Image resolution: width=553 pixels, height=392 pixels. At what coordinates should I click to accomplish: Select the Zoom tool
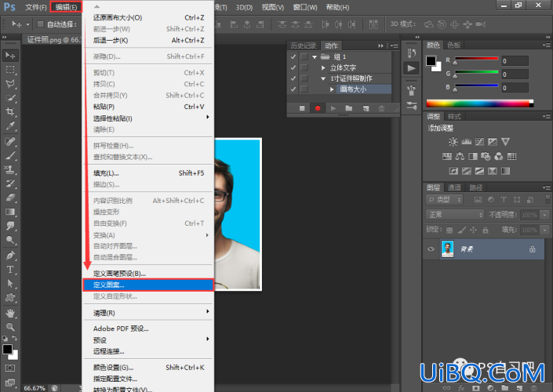pyautogui.click(x=10, y=327)
